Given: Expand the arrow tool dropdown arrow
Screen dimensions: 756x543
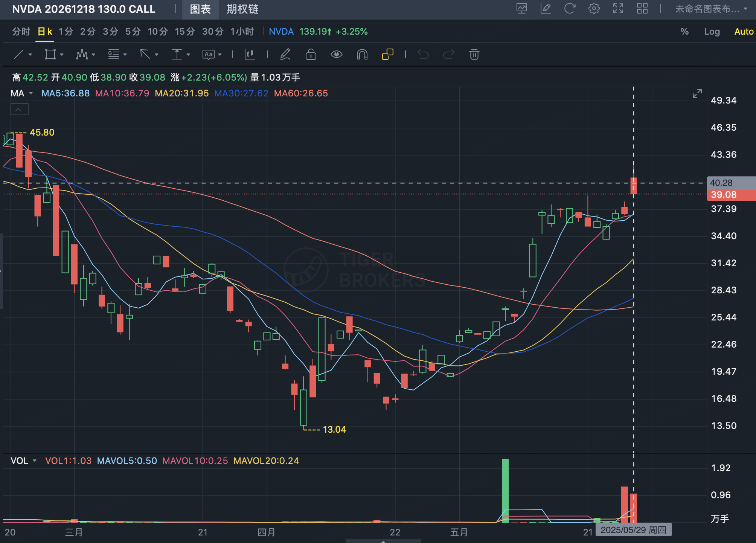Looking at the screenshot, I should [x=157, y=55].
